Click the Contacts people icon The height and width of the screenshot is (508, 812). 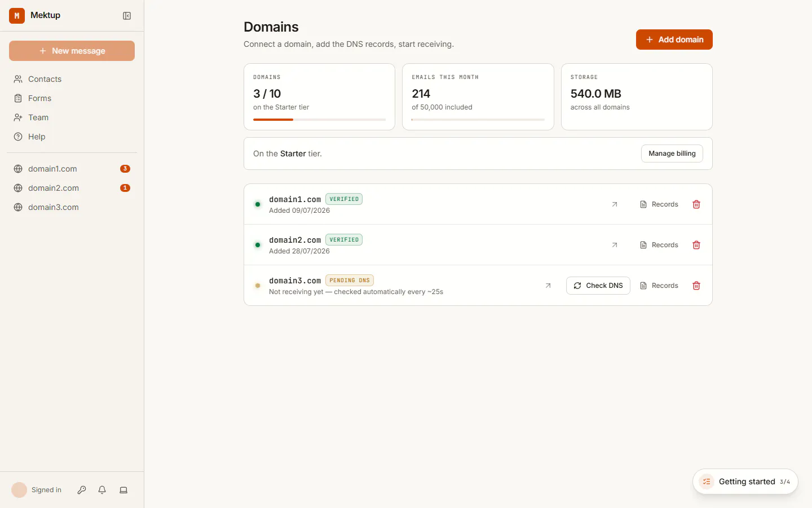18,79
